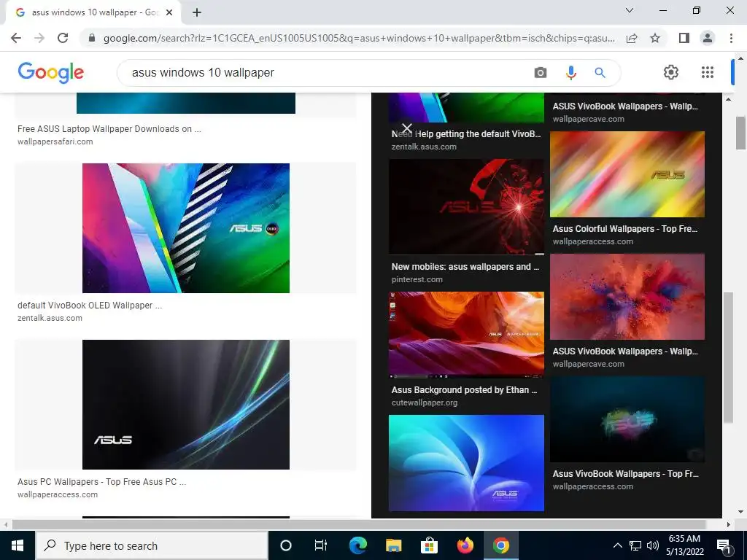The image size is (747, 560).
Task: Open pinterest.com source text
Action: [x=417, y=279]
